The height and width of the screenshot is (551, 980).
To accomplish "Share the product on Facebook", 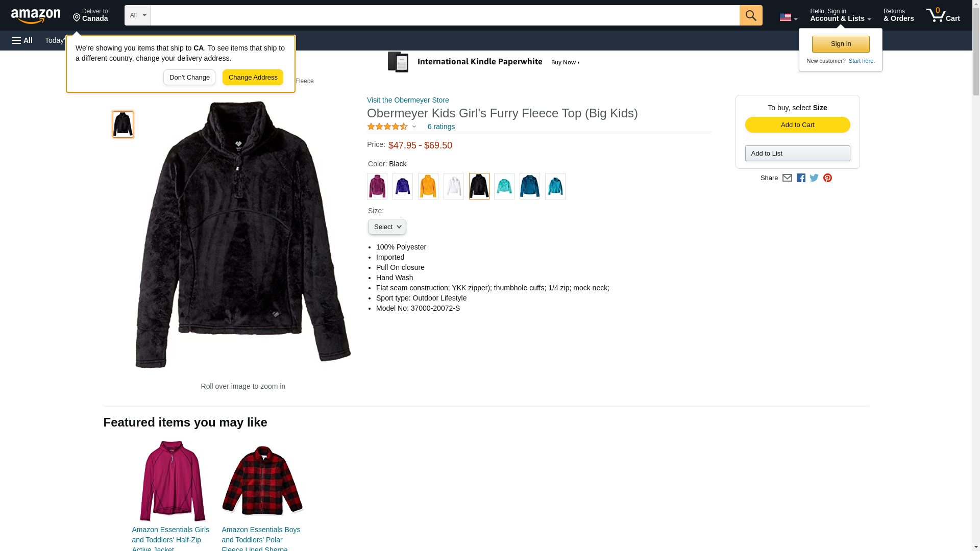I will 801,178.
